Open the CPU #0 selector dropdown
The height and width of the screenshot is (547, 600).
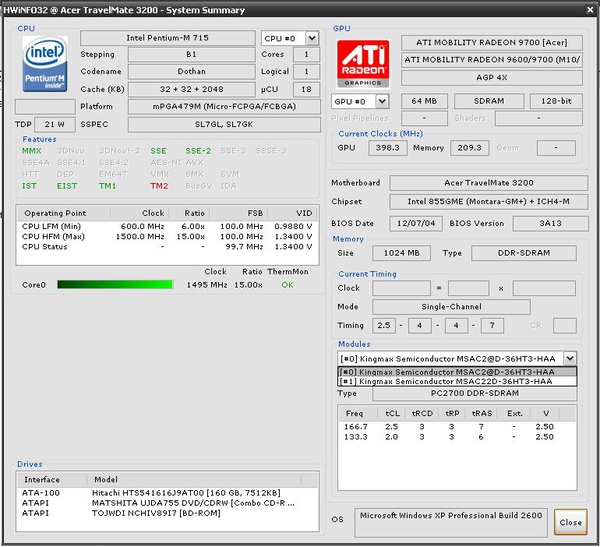pos(312,38)
